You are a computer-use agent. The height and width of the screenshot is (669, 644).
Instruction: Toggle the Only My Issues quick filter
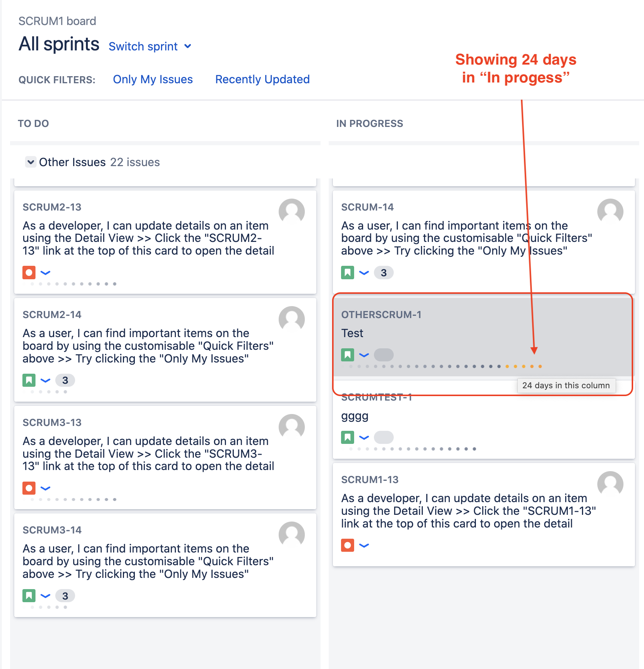coord(153,80)
